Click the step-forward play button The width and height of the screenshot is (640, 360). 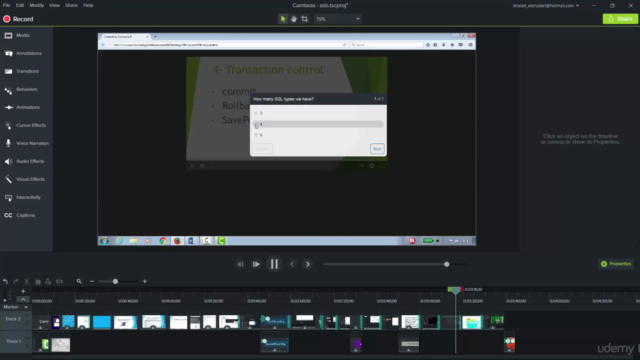pos(256,264)
